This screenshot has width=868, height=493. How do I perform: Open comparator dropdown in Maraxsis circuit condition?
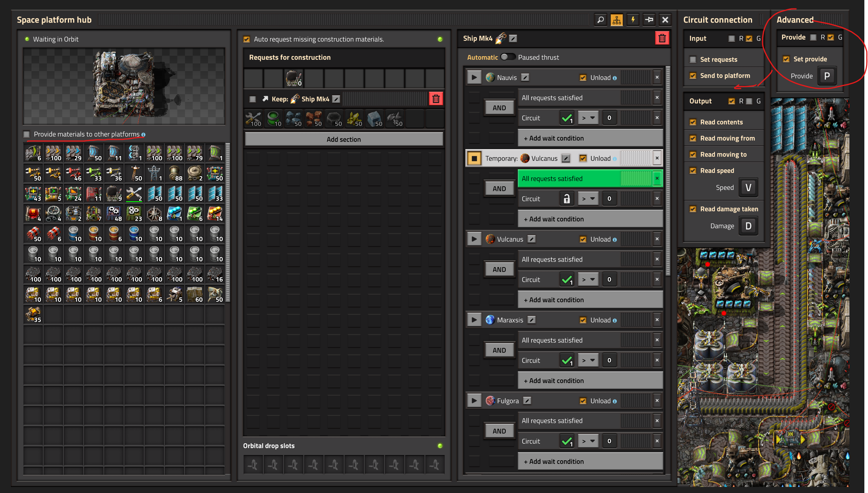tap(588, 360)
